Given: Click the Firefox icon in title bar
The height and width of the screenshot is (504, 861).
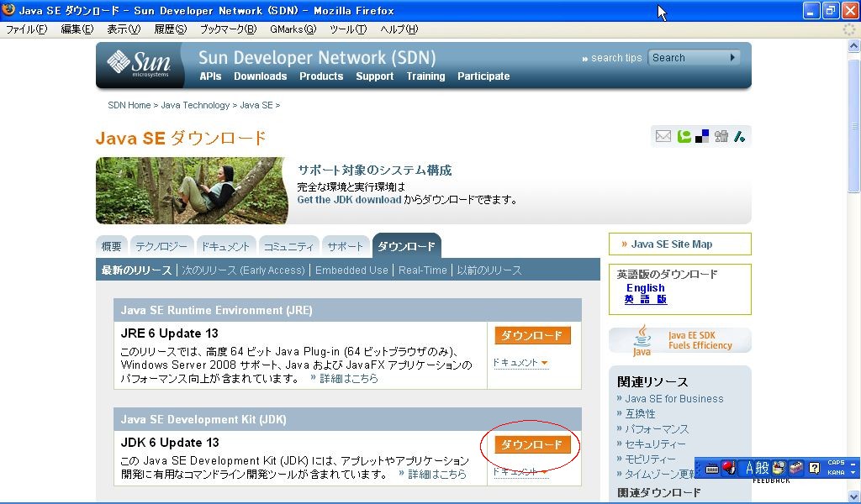Looking at the screenshot, I should (8, 9).
